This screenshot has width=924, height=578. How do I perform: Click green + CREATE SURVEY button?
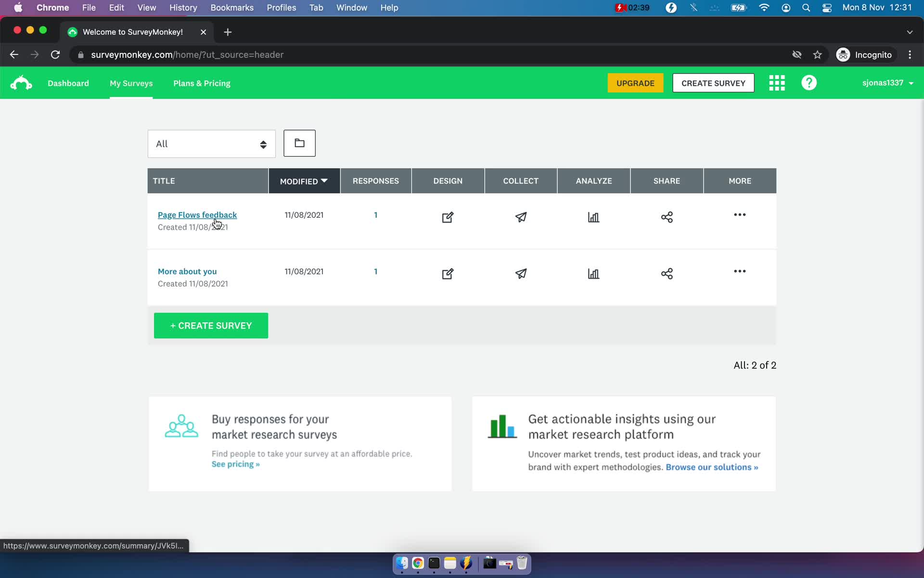click(211, 326)
